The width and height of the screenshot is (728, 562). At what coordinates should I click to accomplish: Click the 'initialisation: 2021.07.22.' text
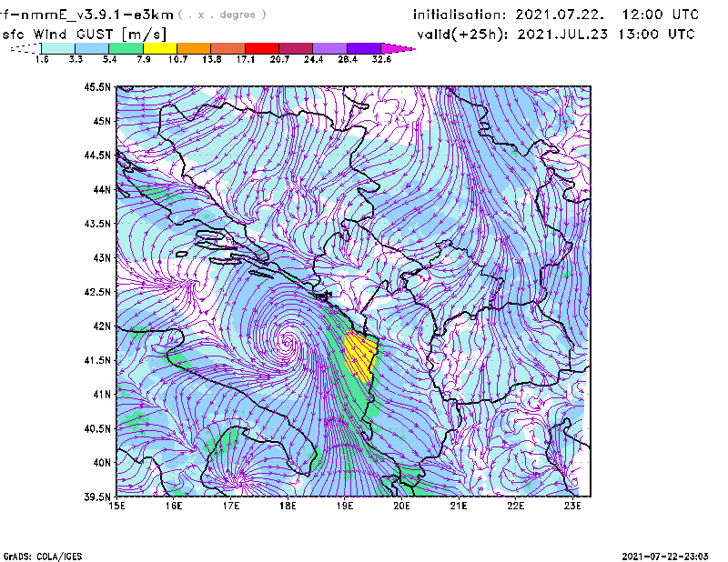coord(509,15)
